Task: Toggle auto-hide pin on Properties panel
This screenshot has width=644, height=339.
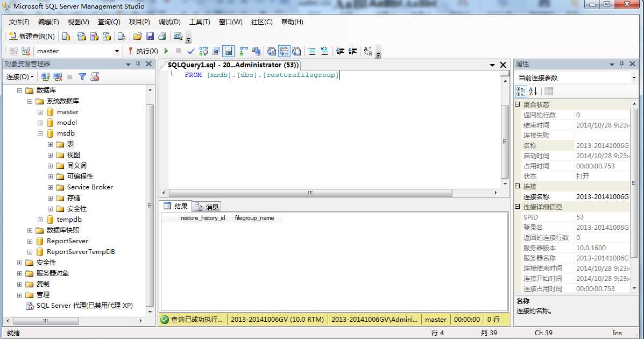Action: [621, 63]
